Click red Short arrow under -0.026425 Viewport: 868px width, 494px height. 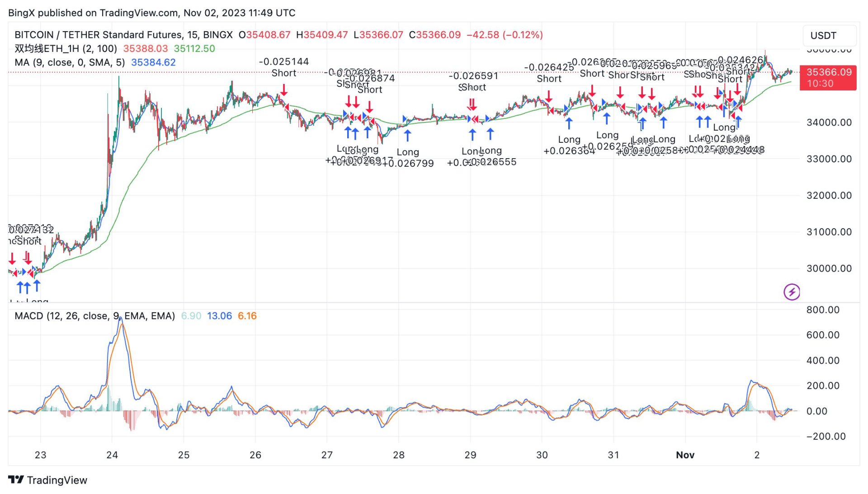click(548, 95)
